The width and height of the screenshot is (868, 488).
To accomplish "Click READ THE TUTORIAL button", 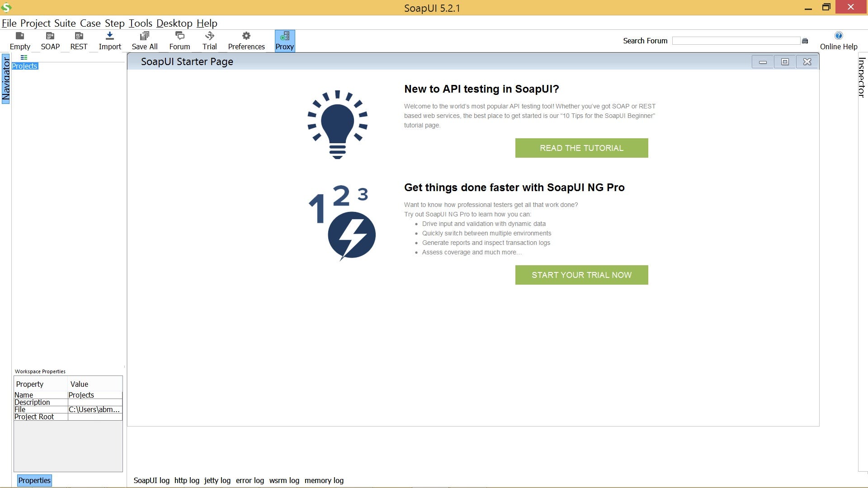I will (581, 148).
